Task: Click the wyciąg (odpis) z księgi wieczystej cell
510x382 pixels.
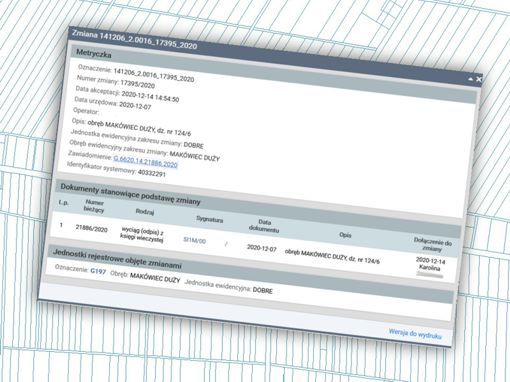Action: 142,235
